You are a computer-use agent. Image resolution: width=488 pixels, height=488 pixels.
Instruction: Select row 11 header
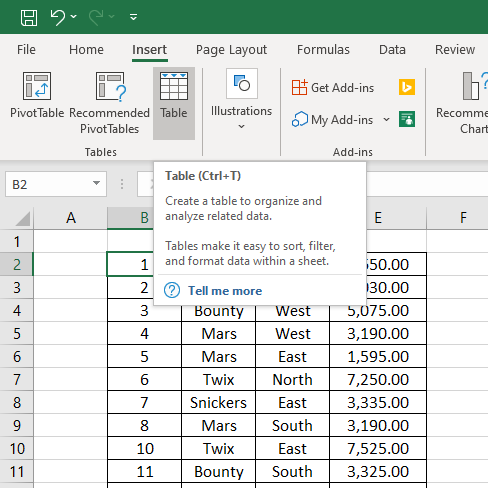(x=17, y=471)
